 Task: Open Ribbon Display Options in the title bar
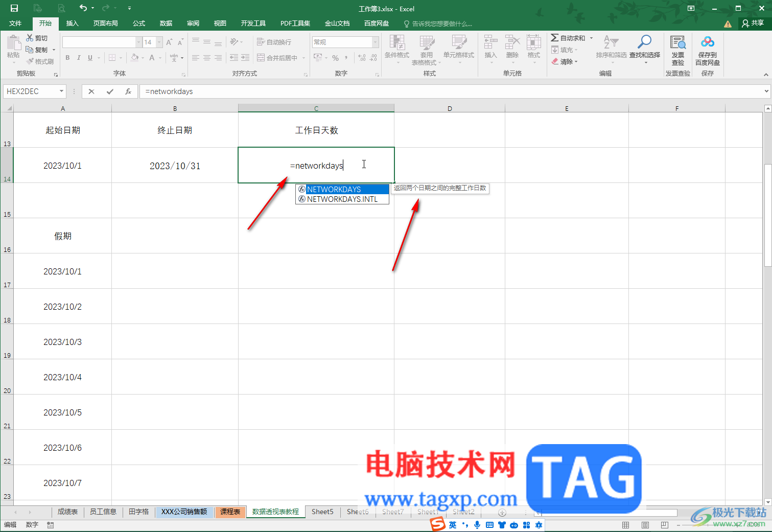click(x=691, y=8)
